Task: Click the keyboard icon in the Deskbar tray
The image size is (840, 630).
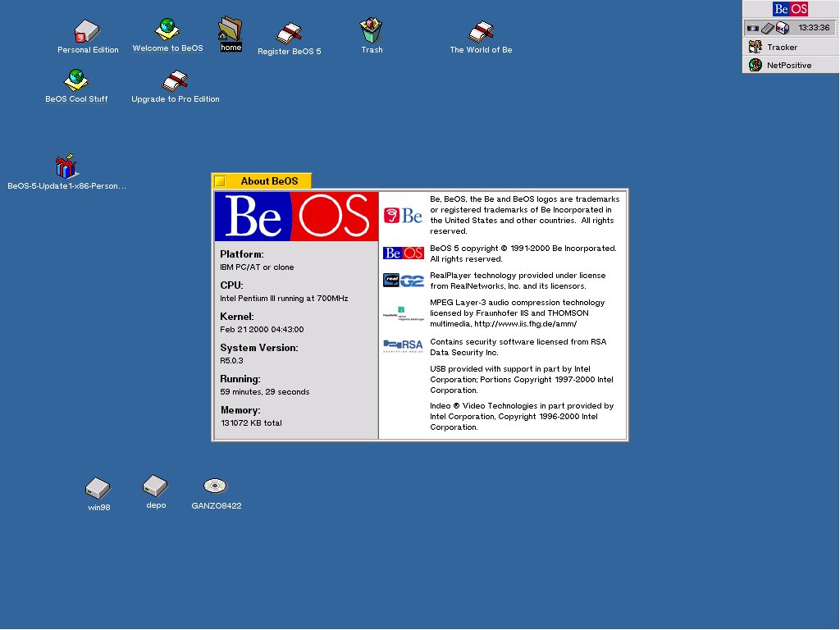Action: [767, 28]
